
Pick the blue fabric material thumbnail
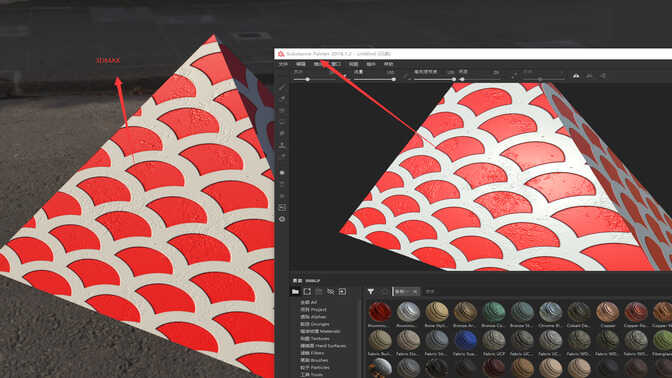coord(465,340)
